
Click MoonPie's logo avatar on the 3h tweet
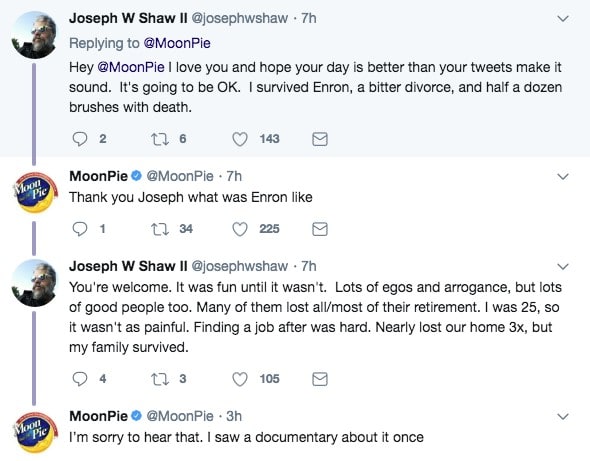pyautogui.click(x=35, y=432)
